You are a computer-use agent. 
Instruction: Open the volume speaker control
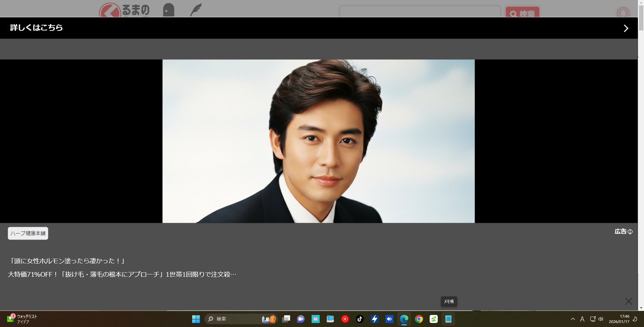pos(601,319)
